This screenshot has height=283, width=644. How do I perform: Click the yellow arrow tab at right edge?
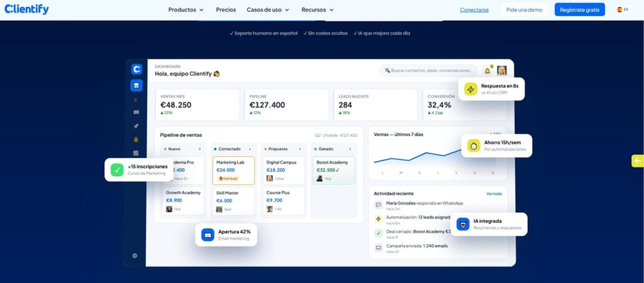637,161
